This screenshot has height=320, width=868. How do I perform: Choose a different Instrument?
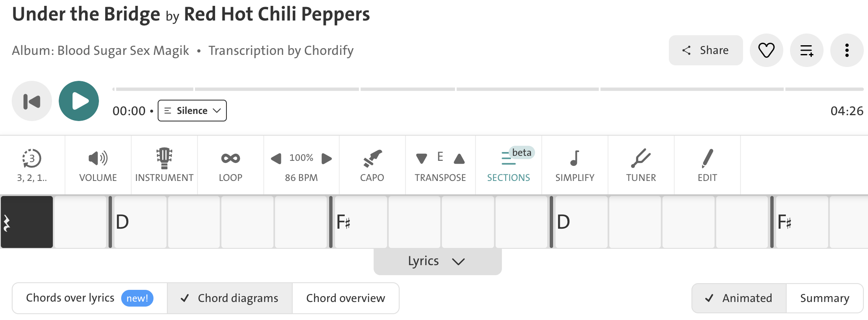pos(164,165)
